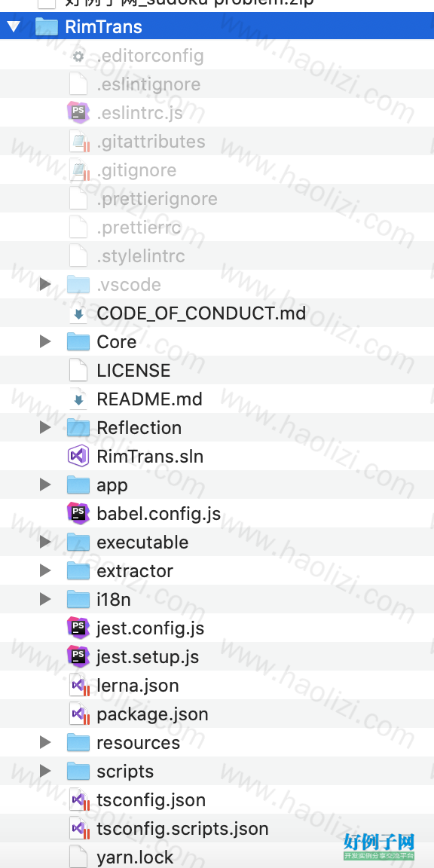The width and height of the screenshot is (434, 868).
Task: Expand the extractor folder arrow
Action: (x=45, y=570)
